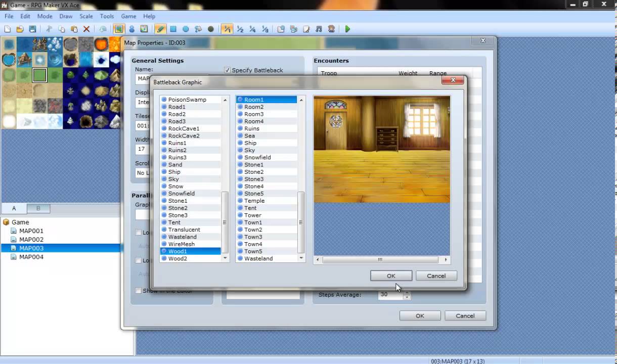
Task: Select WireMesh in floor list
Action: coord(191,244)
